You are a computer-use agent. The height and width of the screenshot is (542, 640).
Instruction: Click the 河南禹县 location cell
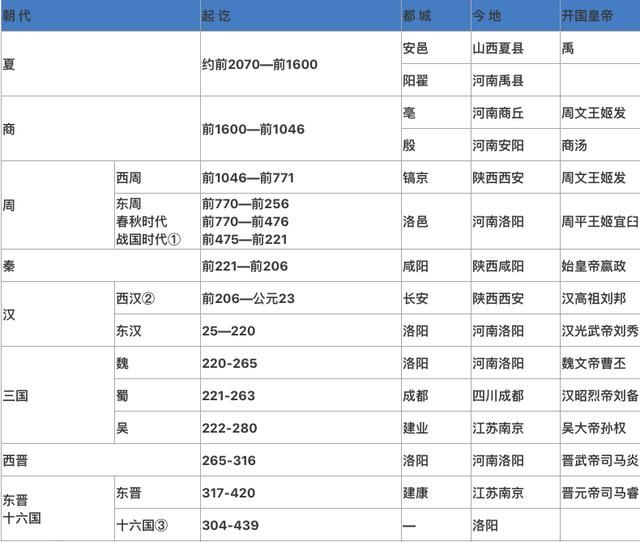pyautogui.click(x=516, y=80)
